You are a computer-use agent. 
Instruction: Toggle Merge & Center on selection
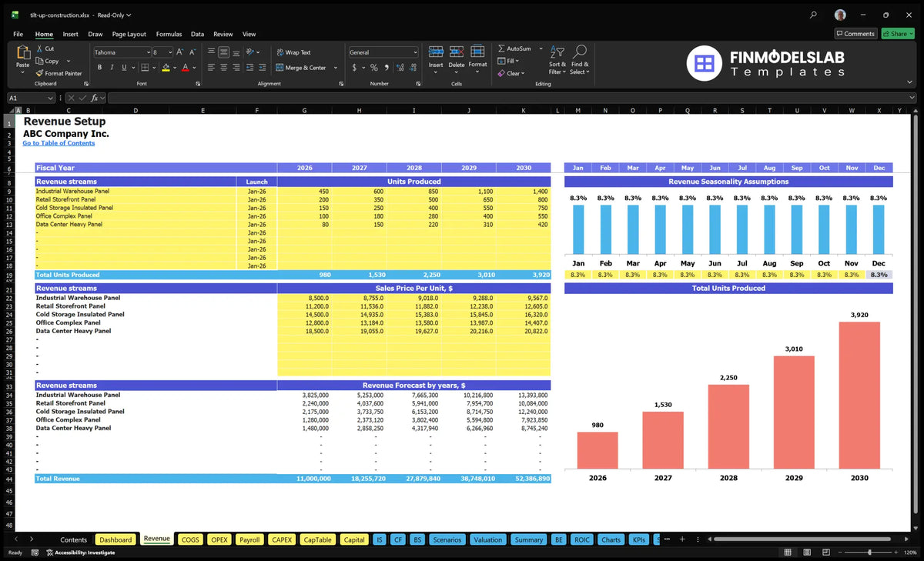(x=300, y=68)
